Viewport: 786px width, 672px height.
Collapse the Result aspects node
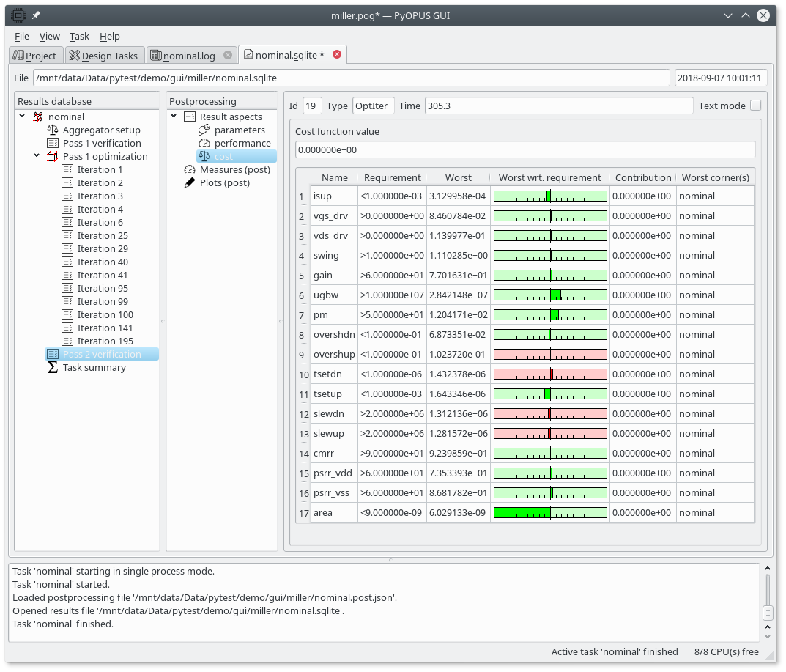[174, 117]
